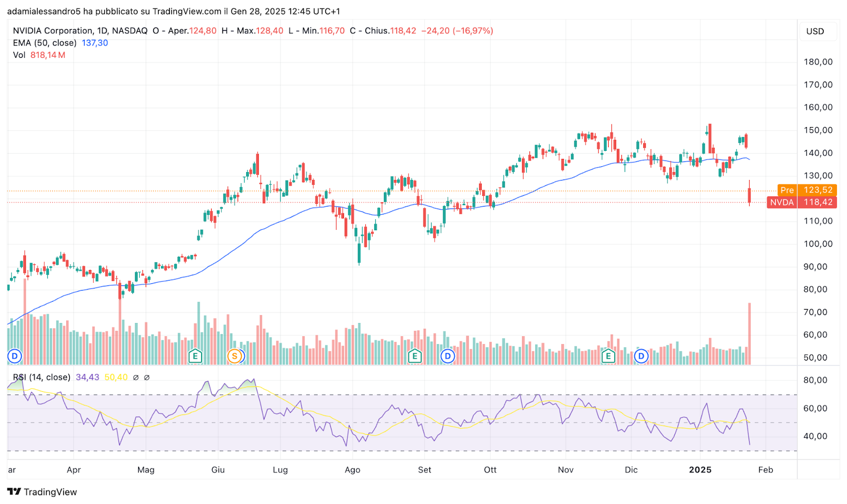Click the 180,00 price axis label

coord(818,62)
